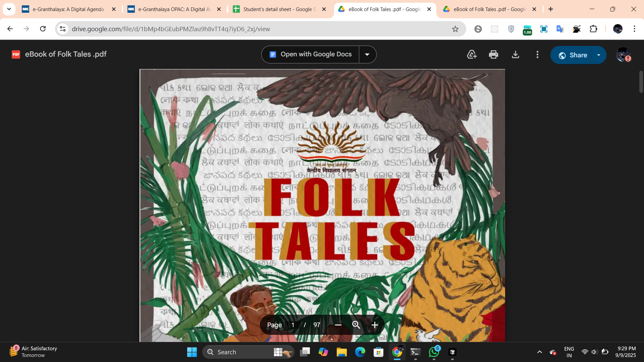Screen dimensions: 644x362
Task: Click the Print icon in Drive viewer
Action: 493,55
